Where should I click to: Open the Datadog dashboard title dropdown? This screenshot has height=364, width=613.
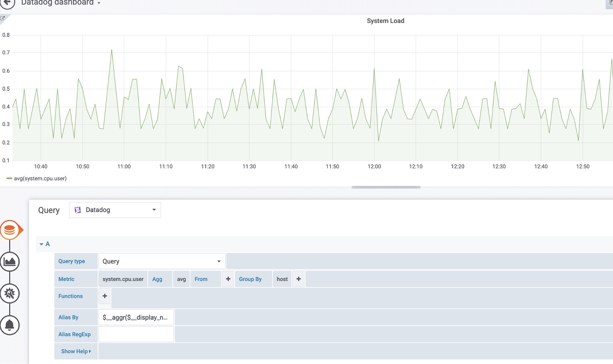pos(99,3)
